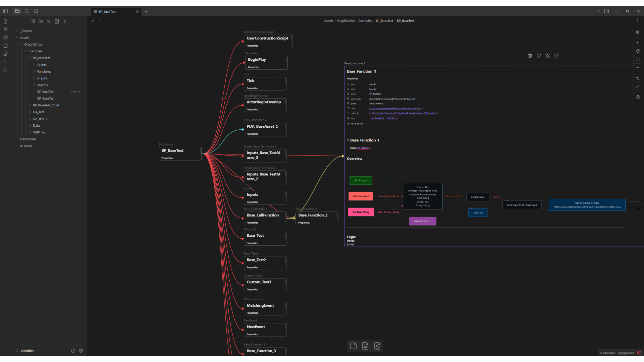
Task: Edit the selected card with pencil icon
Action: tap(556, 56)
